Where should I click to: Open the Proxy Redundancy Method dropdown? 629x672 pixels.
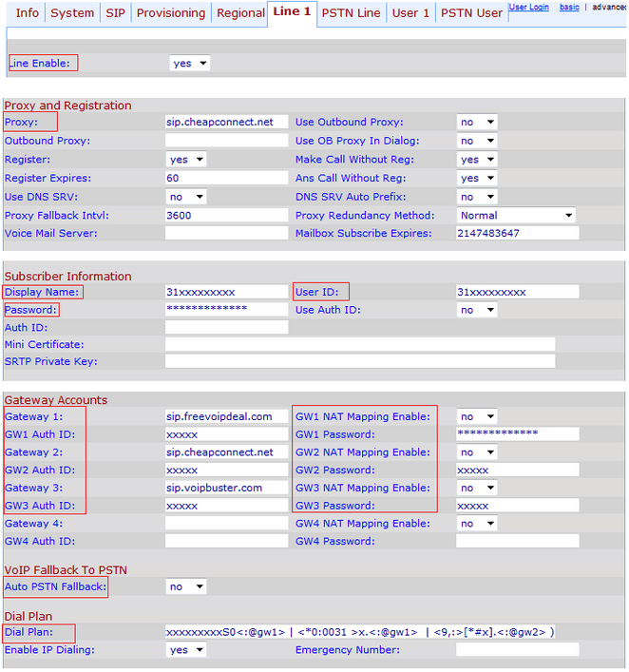click(x=516, y=215)
